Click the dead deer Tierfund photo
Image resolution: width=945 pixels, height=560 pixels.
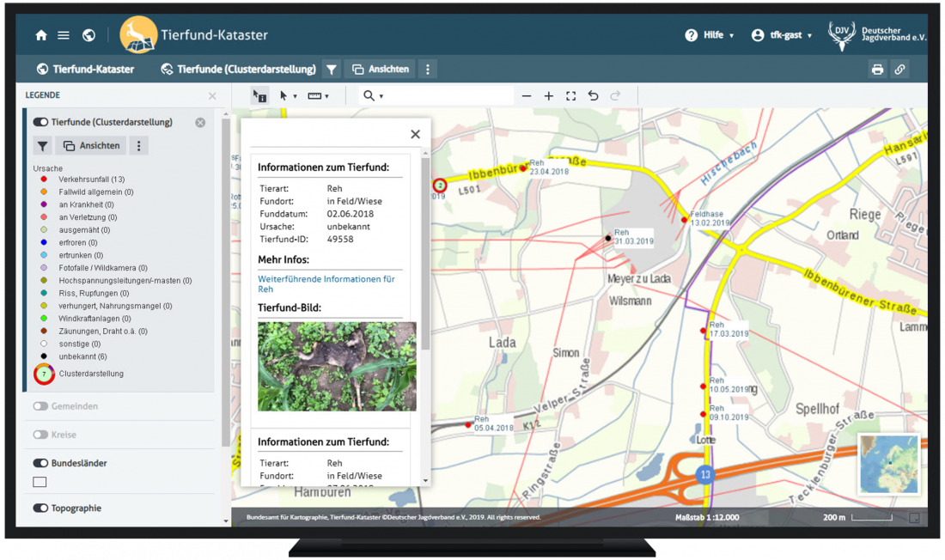(x=337, y=366)
